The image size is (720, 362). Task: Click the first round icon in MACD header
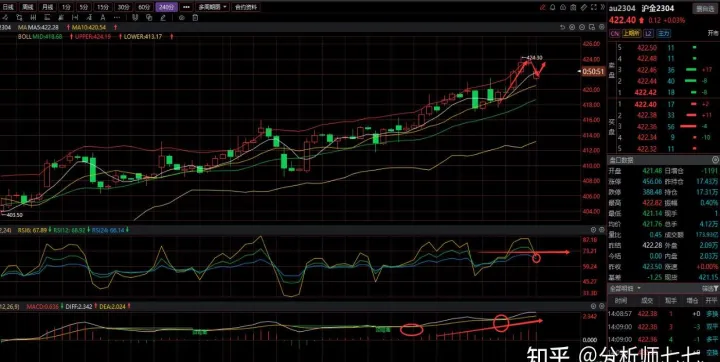[593, 306]
